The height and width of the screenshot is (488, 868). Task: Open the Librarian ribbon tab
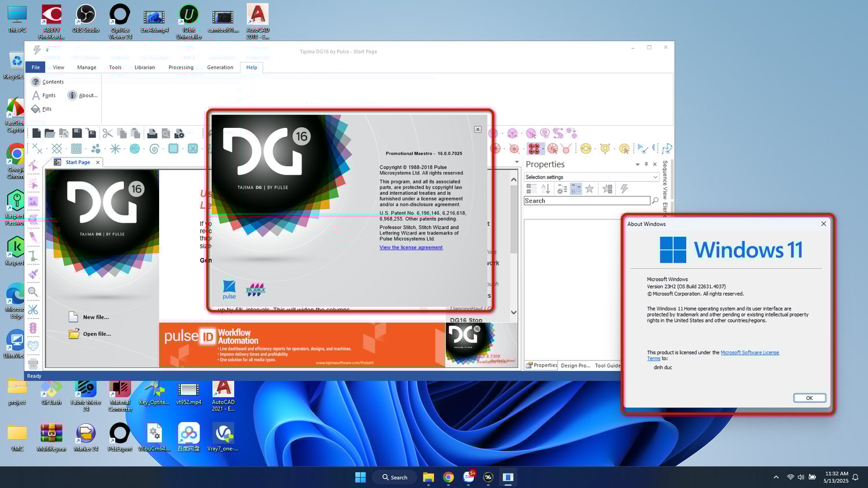coord(145,67)
